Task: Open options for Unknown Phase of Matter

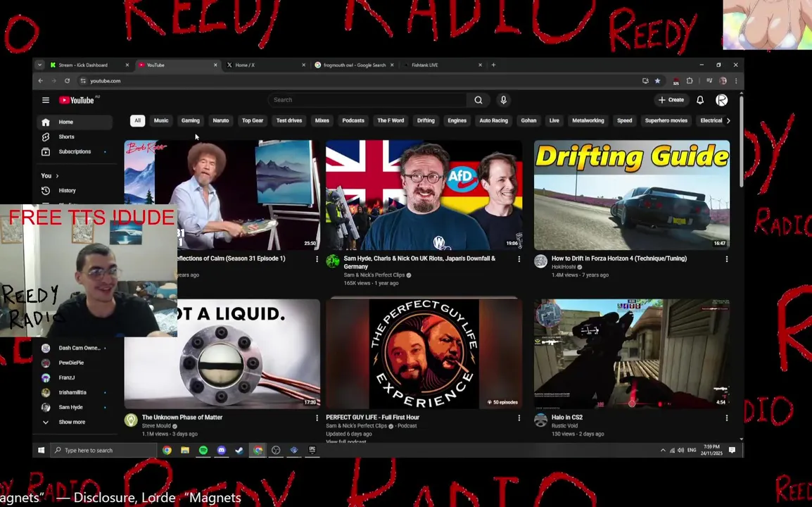Action: pyautogui.click(x=317, y=418)
